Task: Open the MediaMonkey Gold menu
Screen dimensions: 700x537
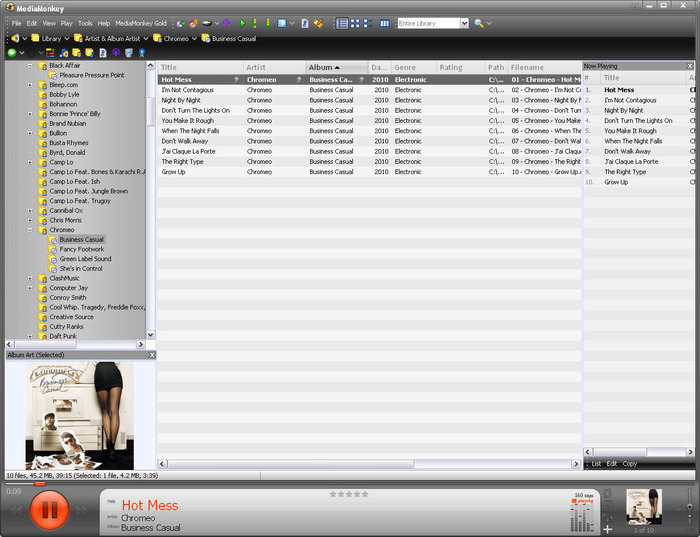Action: [140, 23]
